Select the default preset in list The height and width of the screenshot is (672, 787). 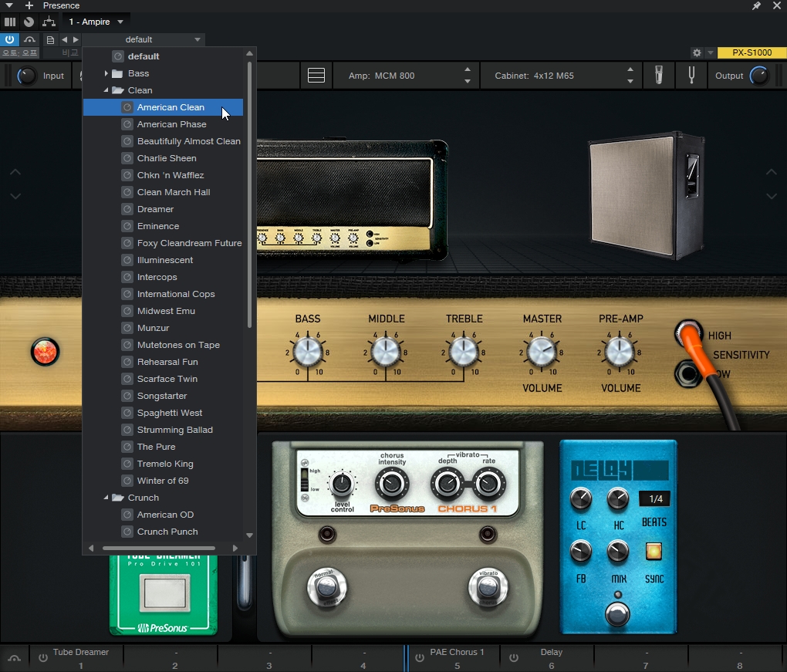click(x=163, y=56)
